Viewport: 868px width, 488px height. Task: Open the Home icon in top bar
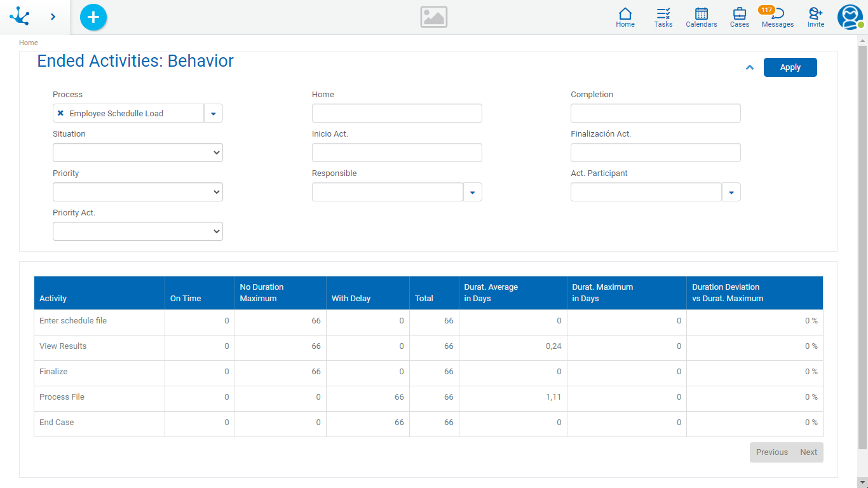(x=625, y=17)
